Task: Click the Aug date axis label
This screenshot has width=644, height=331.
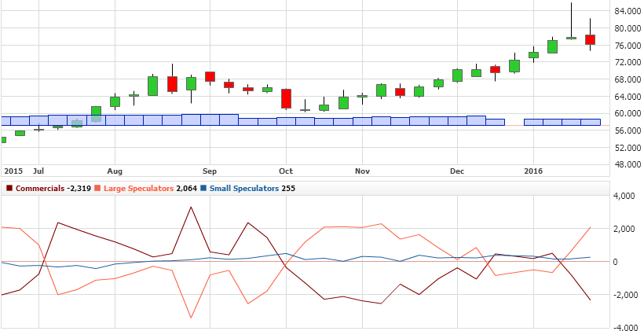Action: [x=115, y=171]
